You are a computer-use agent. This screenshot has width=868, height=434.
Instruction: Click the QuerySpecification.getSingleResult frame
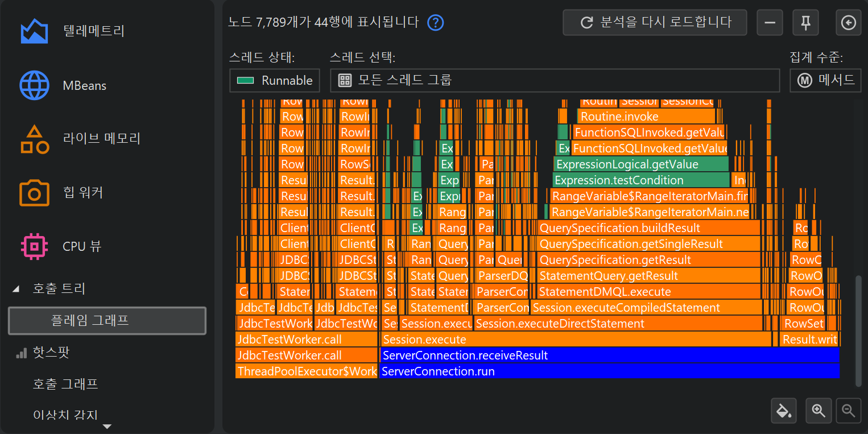click(x=648, y=244)
